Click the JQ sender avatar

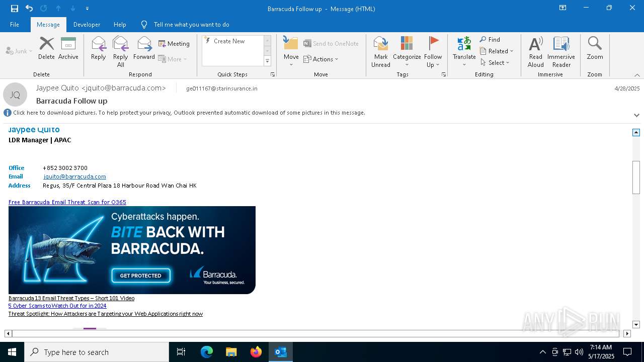pos(15,95)
